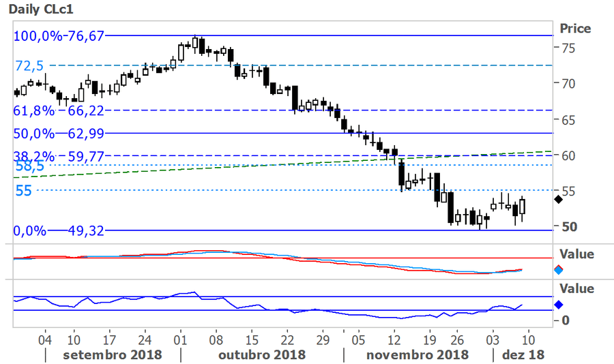Click the Value label of bottom oscillator panel

576,289
